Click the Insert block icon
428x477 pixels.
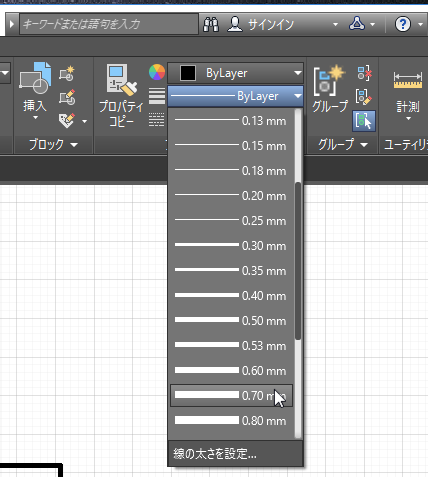pyautogui.click(x=35, y=78)
